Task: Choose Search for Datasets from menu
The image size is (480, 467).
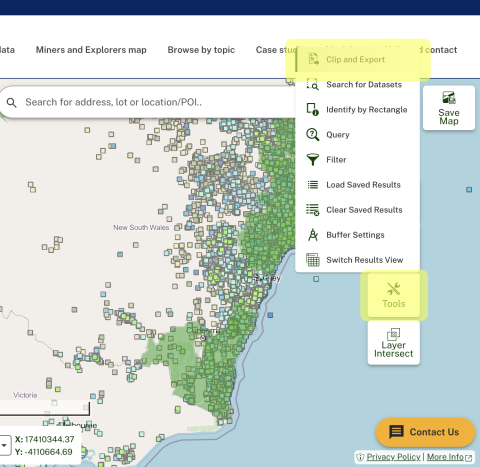Action: click(357, 84)
